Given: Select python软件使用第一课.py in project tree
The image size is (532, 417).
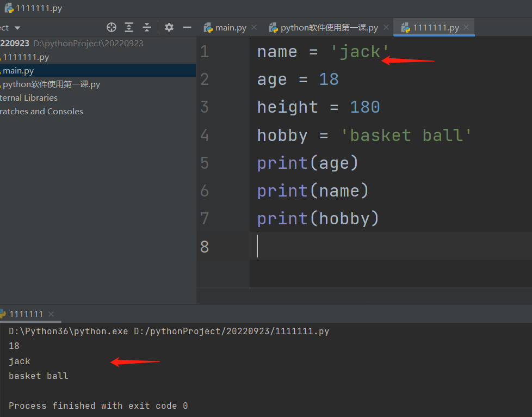Looking at the screenshot, I should coord(52,84).
